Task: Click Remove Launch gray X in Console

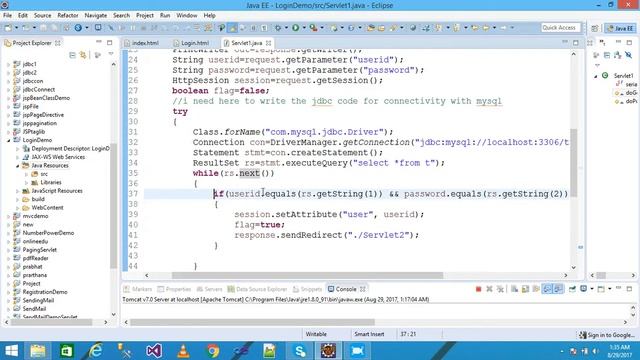Action: pyautogui.click(x=489, y=289)
